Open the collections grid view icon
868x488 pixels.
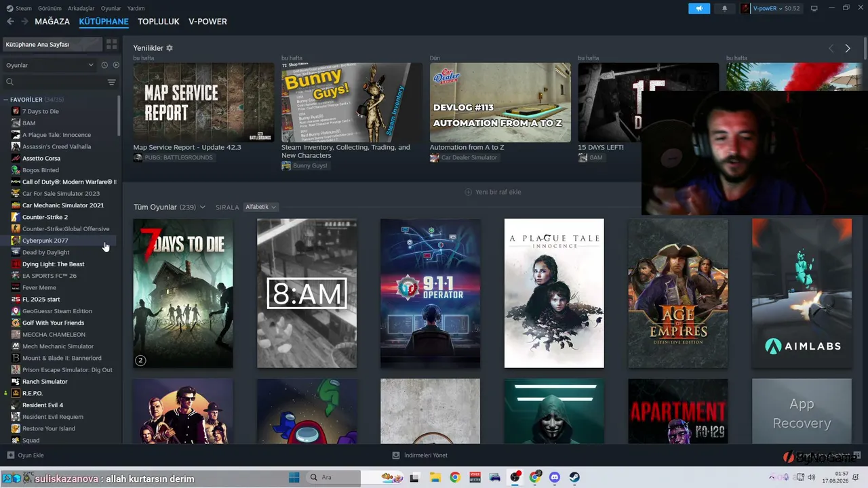point(112,44)
